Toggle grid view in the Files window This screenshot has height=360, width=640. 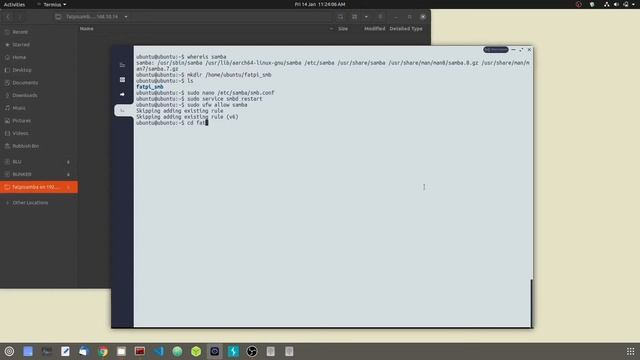(x=354, y=17)
